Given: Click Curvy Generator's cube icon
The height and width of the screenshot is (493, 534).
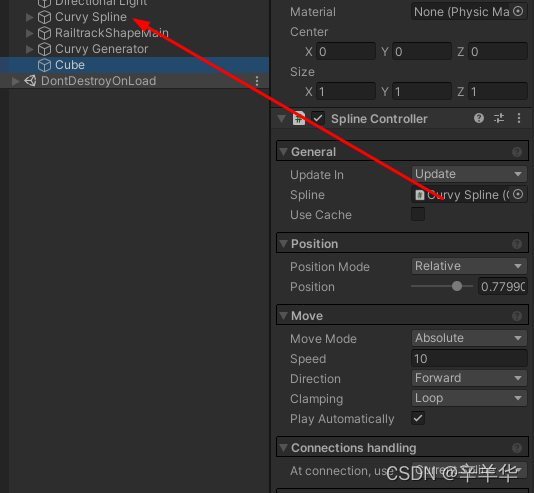Looking at the screenshot, I should click(x=44, y=49).
